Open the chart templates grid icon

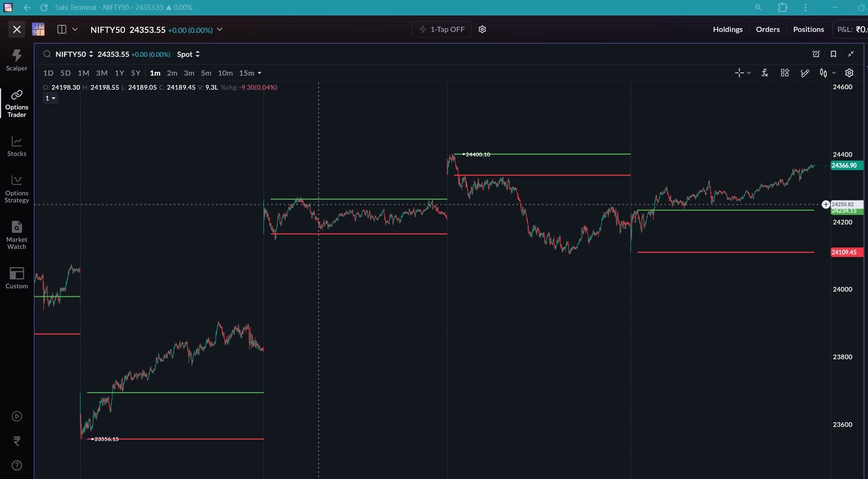pos(784,73)
